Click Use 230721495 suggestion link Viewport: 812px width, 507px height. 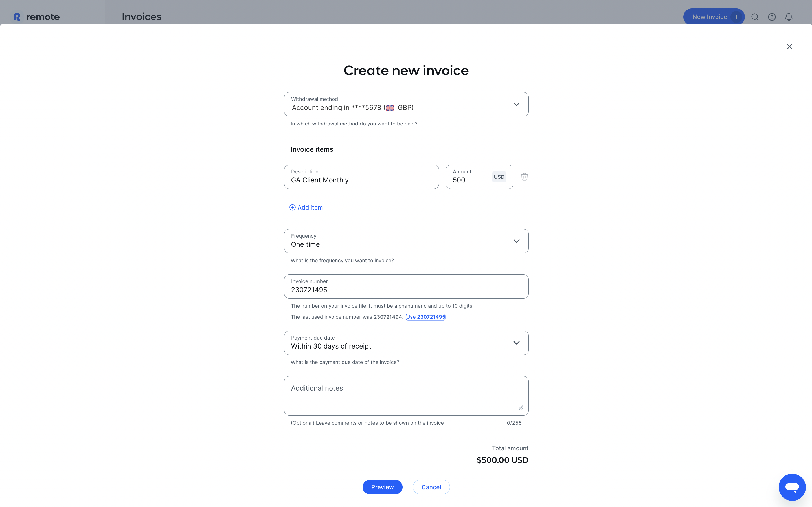point(426,317)
